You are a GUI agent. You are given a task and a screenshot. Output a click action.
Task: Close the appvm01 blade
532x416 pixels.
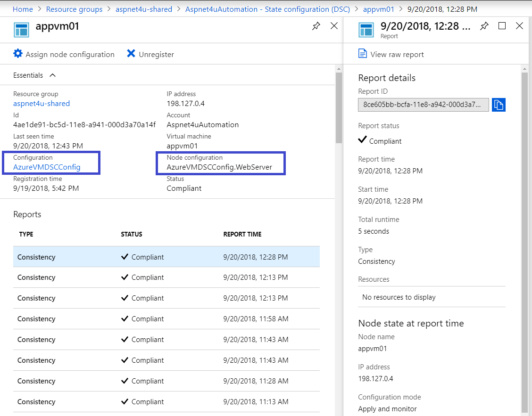click(334, 26)
